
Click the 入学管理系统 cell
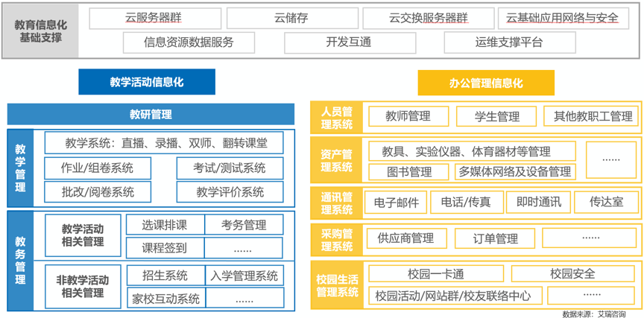pyautogui.click(x=244, y=276)
